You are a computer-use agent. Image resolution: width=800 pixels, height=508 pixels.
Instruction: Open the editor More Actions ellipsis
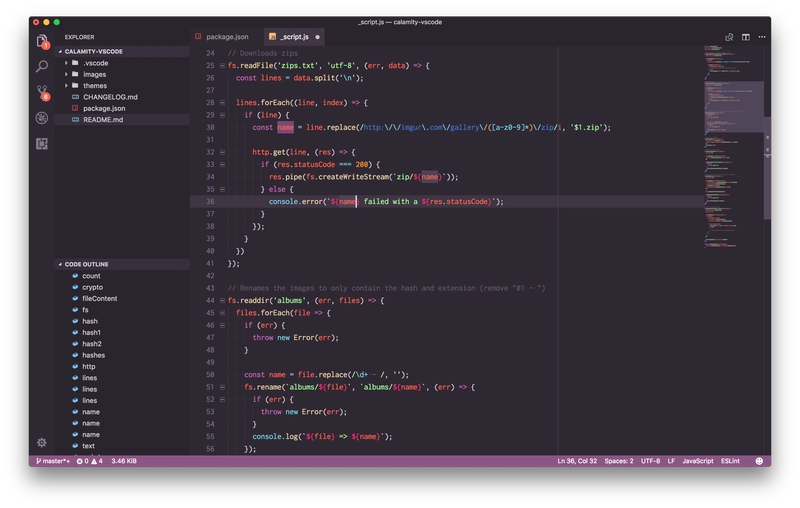tap(762, 37)
